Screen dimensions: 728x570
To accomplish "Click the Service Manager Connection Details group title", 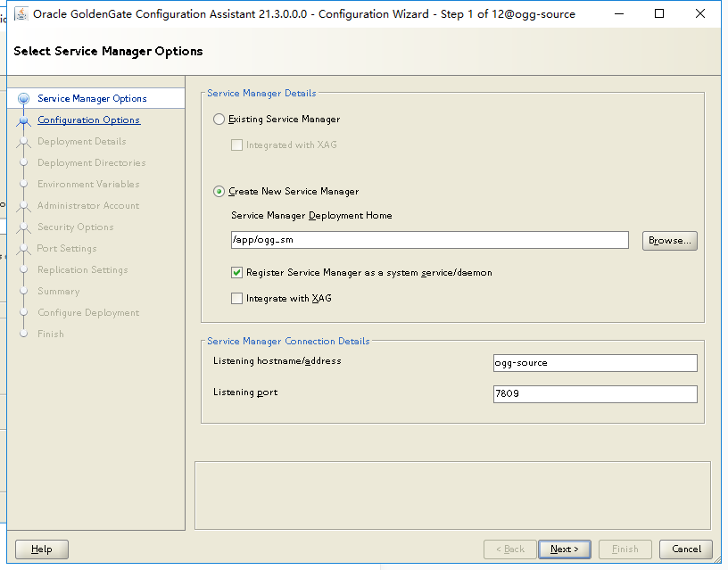I will coord(288,341).
